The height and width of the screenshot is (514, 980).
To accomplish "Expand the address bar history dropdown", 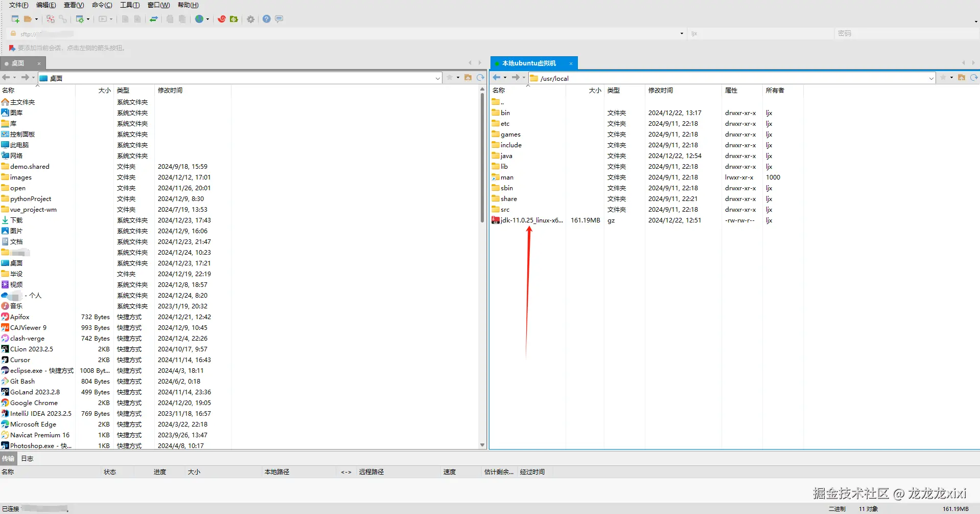I will 682,34.
